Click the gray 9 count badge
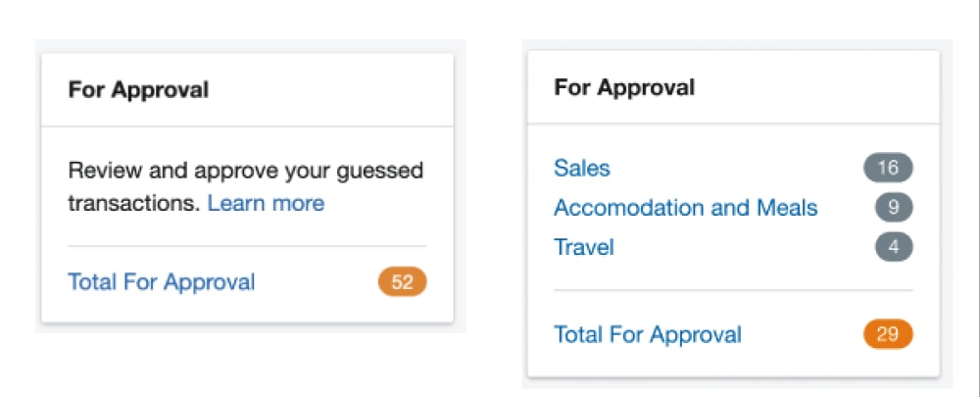This screenshot has height=397, width=980. [894, 208]
